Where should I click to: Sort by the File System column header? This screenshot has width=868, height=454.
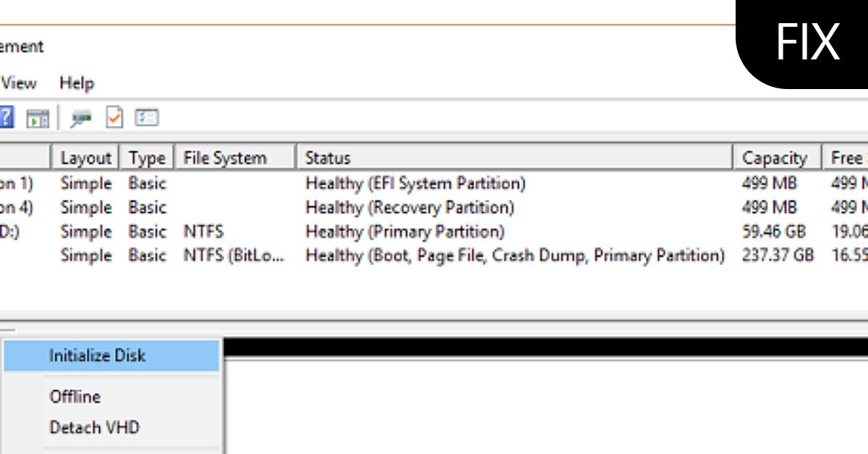click(235, 158)
